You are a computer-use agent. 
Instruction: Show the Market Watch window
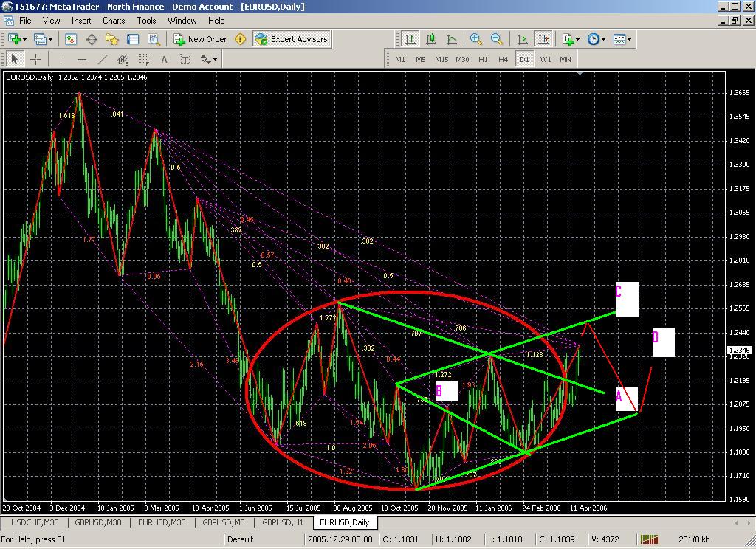tap(71, 40)
